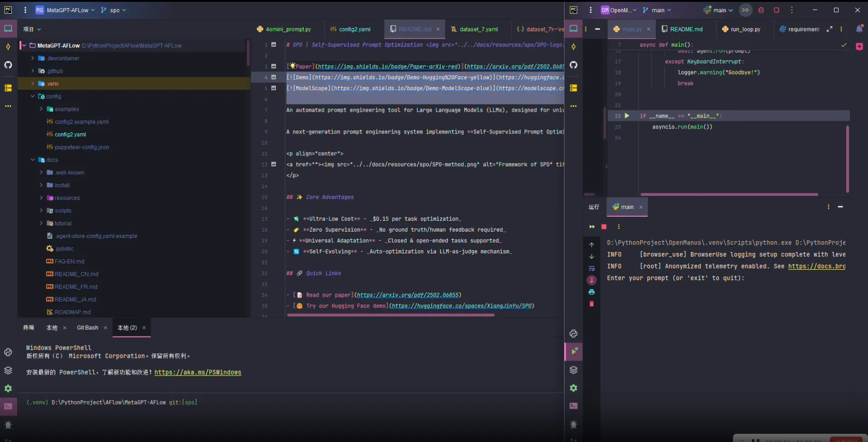
Task: Stop process in Run panel
Action: tap(604, 227)
